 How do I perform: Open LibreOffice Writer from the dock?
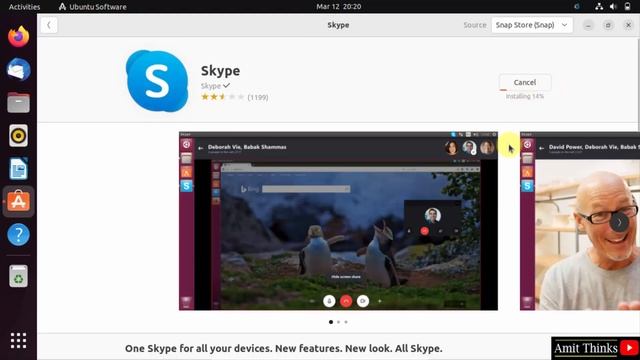pos(18,169)
